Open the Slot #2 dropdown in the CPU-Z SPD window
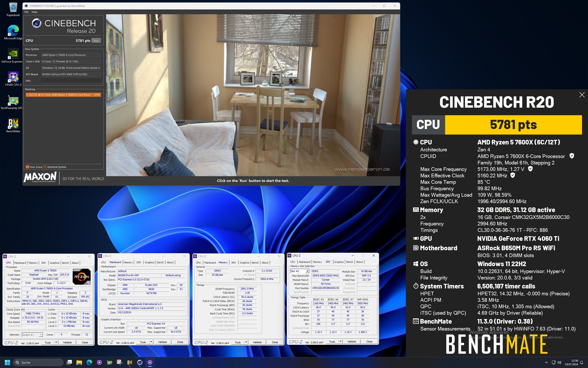The height and width of the screenshot is (368, 588). 307,271
